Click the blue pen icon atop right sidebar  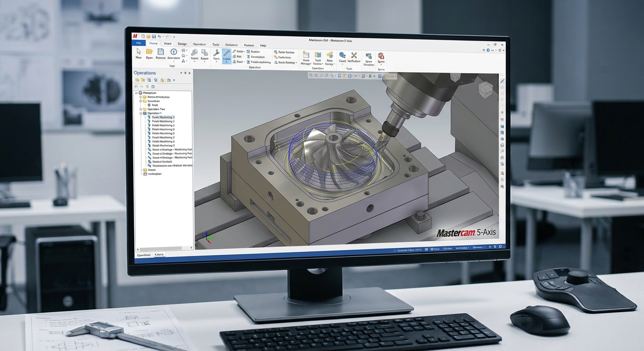502,81
